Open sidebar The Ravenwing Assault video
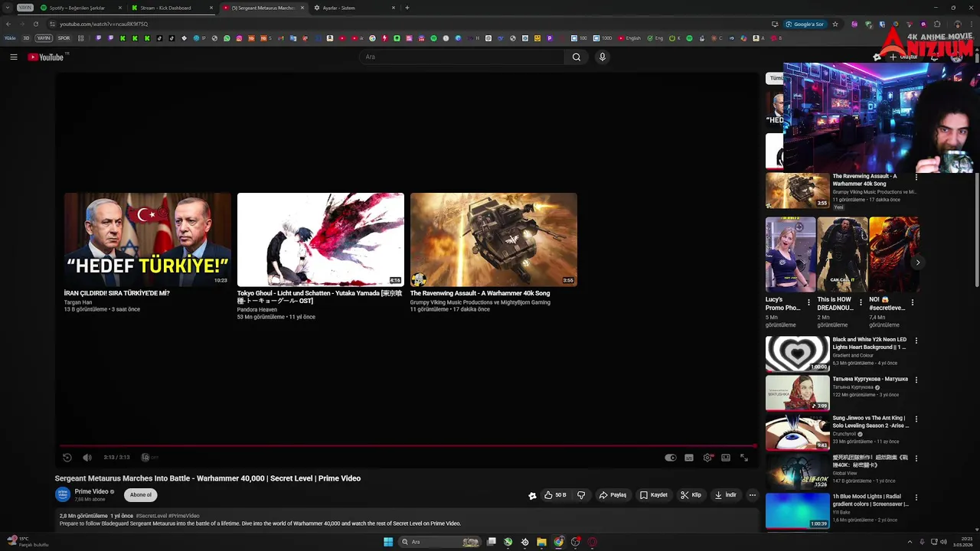This screenshot has width=980, height=551. [x=798, y=191]
